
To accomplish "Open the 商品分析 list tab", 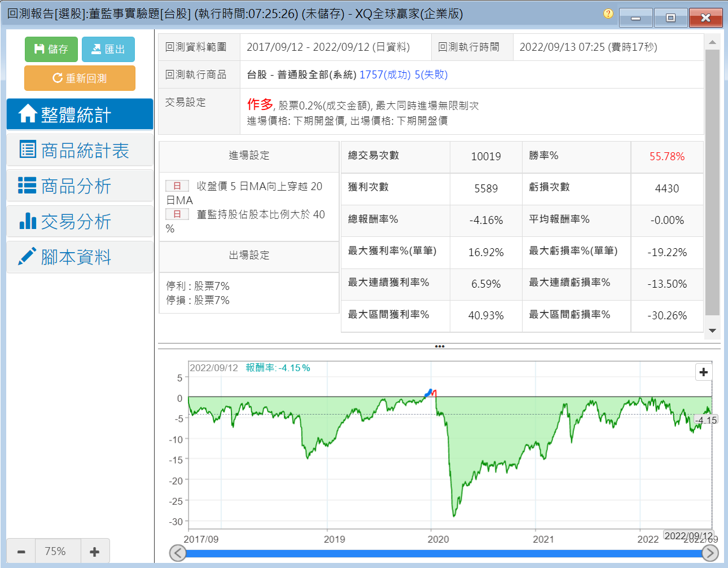I will (x=80, y=186).
